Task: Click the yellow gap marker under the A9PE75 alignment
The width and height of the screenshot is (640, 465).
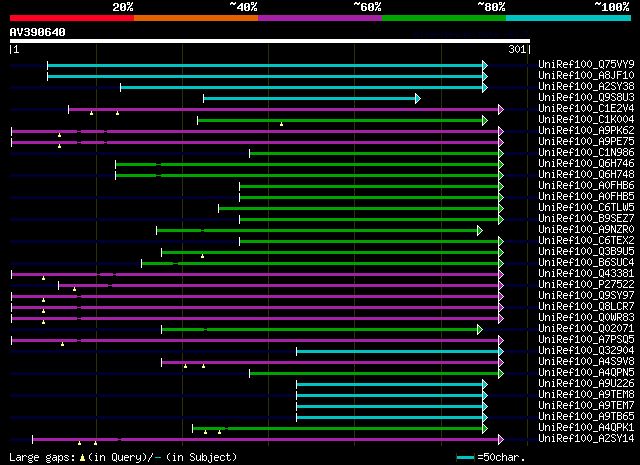Action: click(60, 146)
